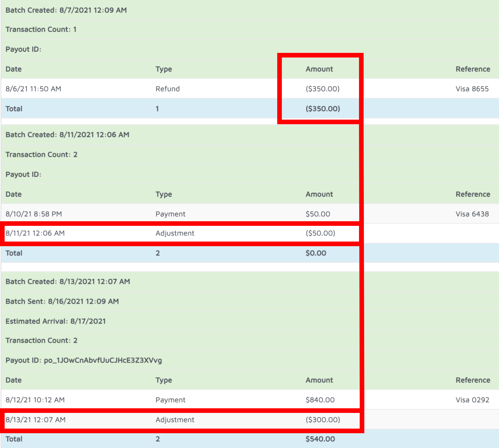
Task: Click the $0.00 total in second batch
Action: pos(316,253)
